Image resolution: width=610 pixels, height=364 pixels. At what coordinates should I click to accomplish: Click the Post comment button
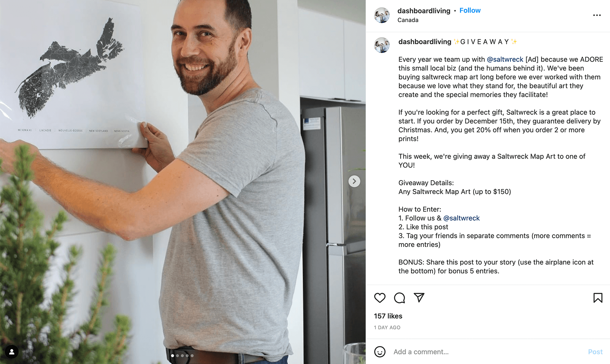pyautogui.click(x=595, y=352)
